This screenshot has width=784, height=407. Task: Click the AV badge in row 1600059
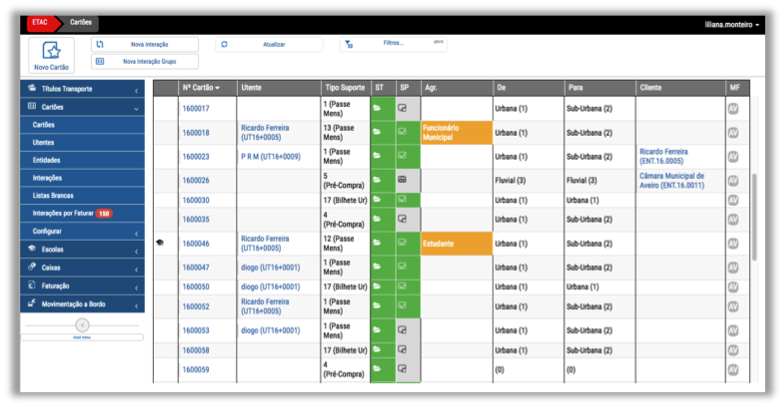pyautogui.click(x=733, y=370)
